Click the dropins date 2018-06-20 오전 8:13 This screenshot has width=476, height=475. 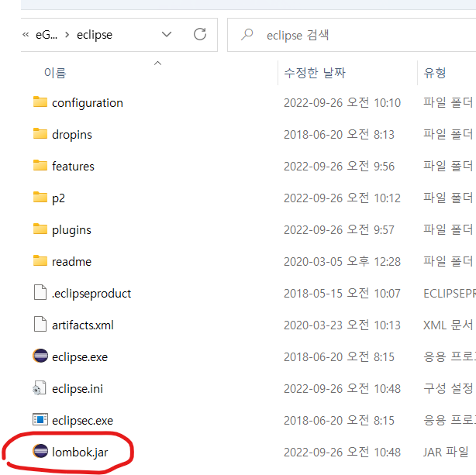[339, 134]
